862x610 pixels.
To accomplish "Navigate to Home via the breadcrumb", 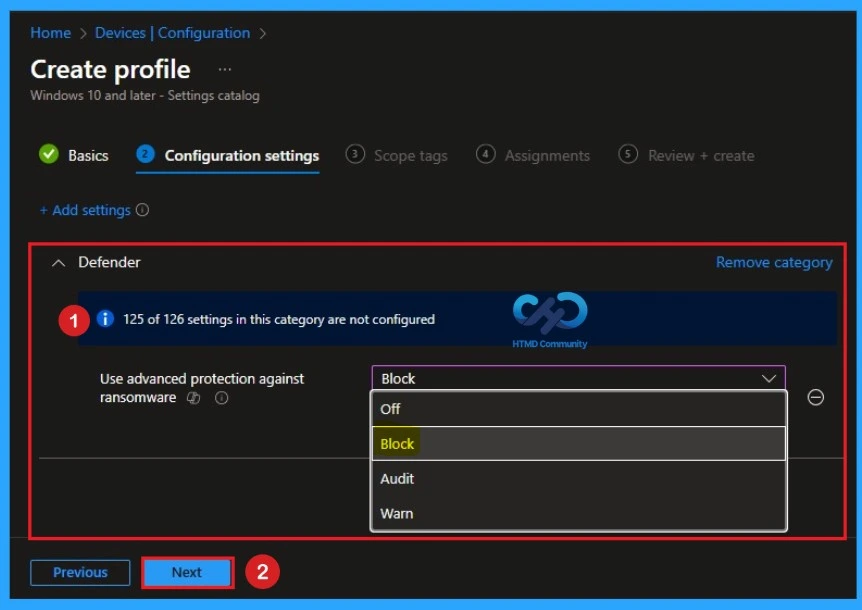I will (50, 32).
